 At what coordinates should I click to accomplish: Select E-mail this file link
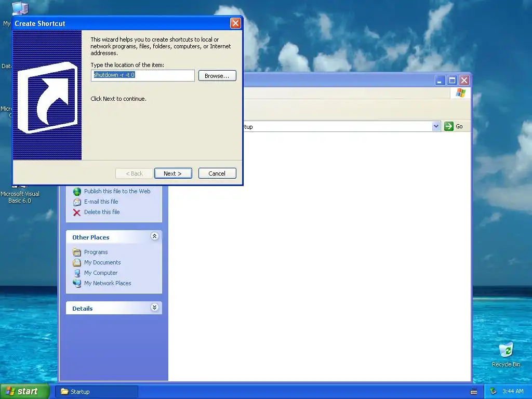101,202
